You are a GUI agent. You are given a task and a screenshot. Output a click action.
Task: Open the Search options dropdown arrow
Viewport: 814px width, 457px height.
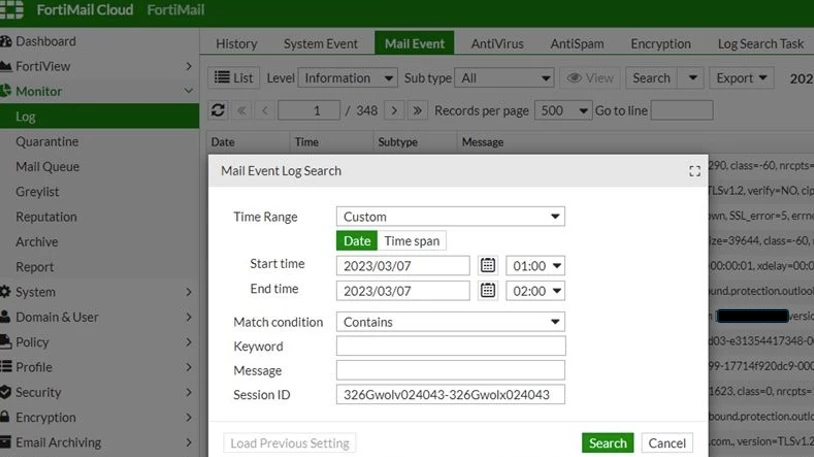tap(693, 78)
